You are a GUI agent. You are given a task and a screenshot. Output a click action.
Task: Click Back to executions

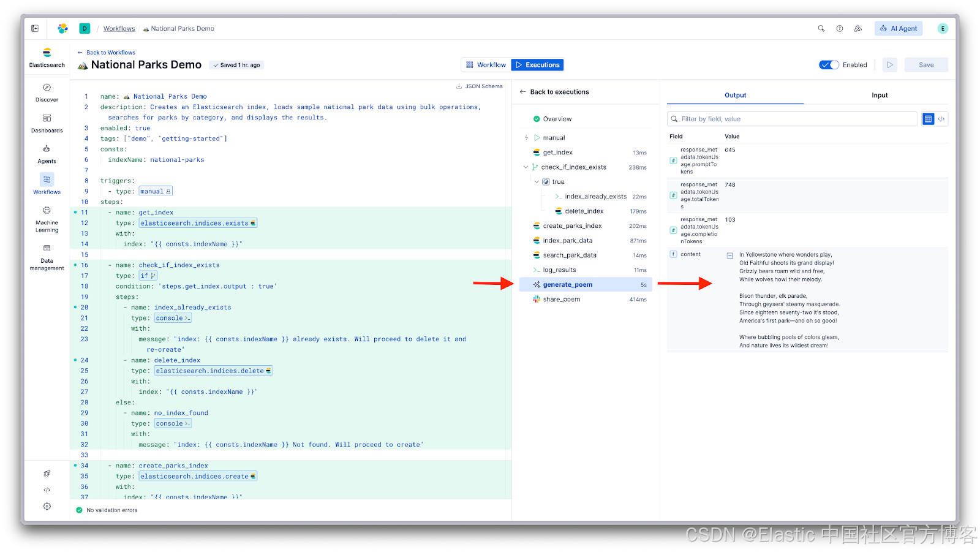tap(554, 92)
